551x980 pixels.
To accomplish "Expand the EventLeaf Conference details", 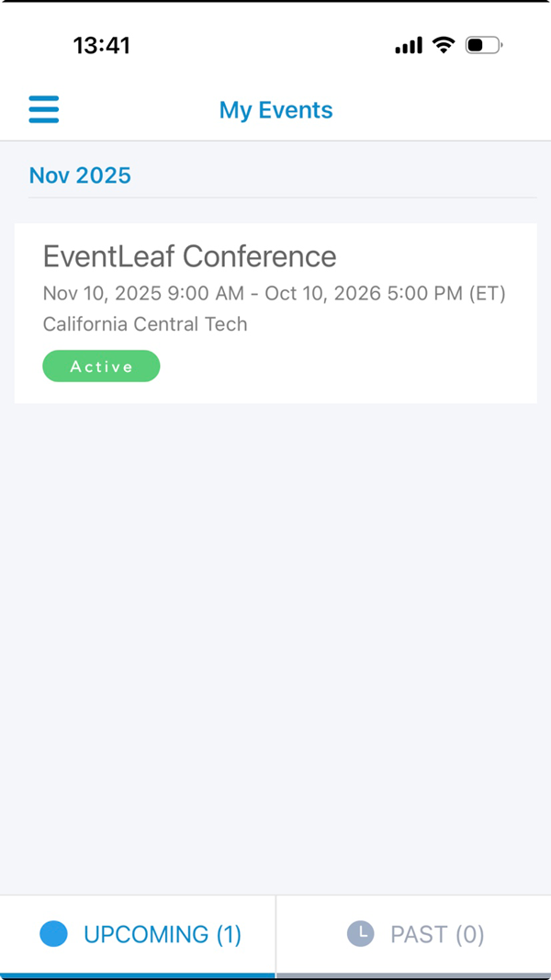I will tap(275, 312).
